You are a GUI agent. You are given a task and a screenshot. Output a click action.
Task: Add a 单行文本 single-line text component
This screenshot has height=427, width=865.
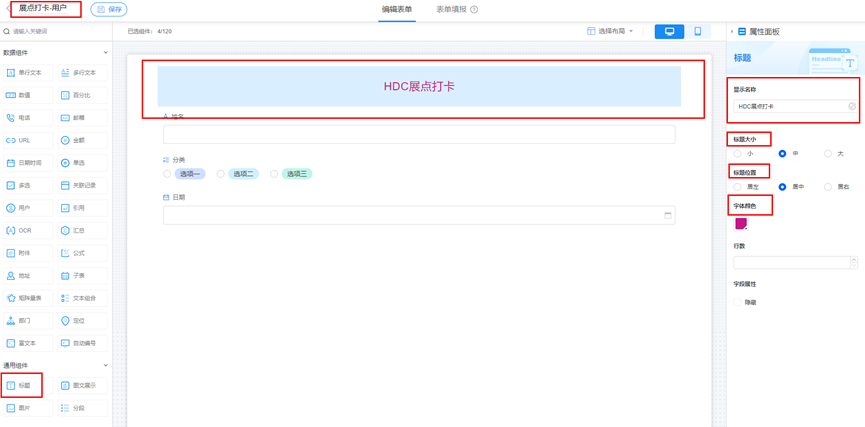28,72
